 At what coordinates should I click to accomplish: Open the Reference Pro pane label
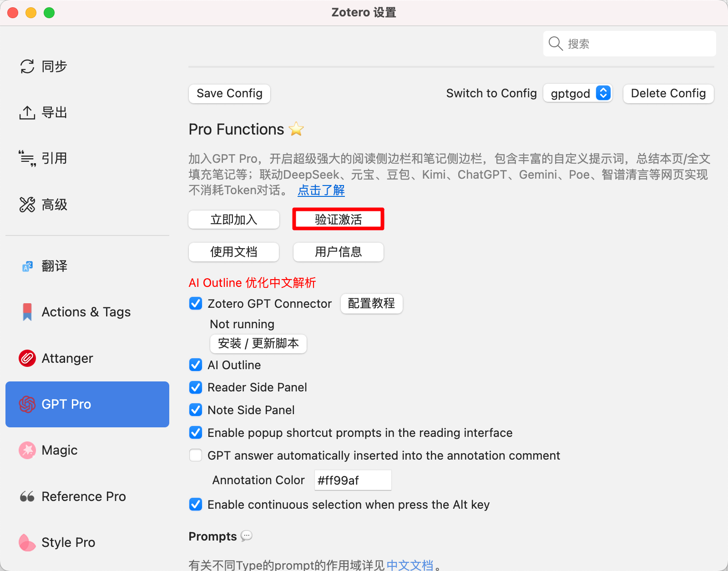84,496
